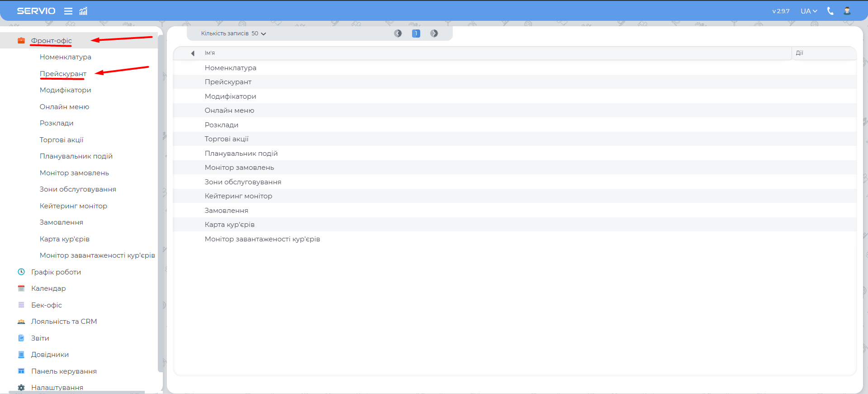Click the clock icon beside Графік роботи
Image resolution: width=868 pixels, height=394 pixels.
[x=21, y=272]
